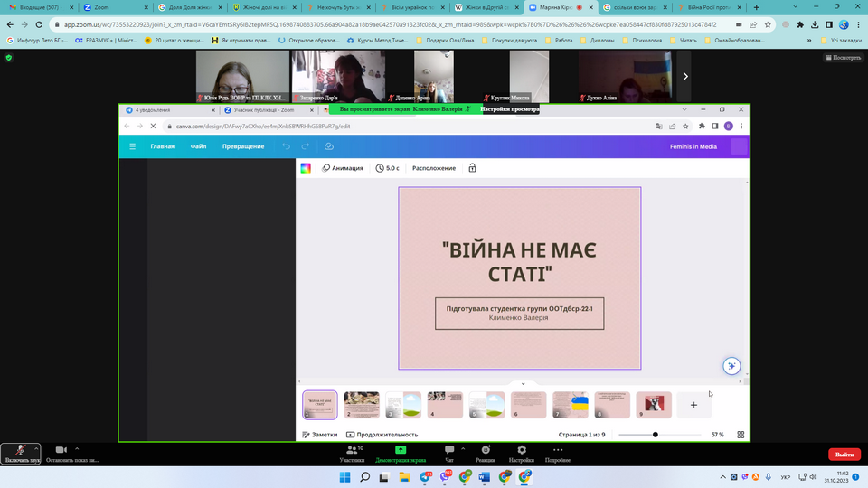This screenshot has width=868, height=488.
Task: Open the Canva hamburger menu
Action: coord(132,146)
